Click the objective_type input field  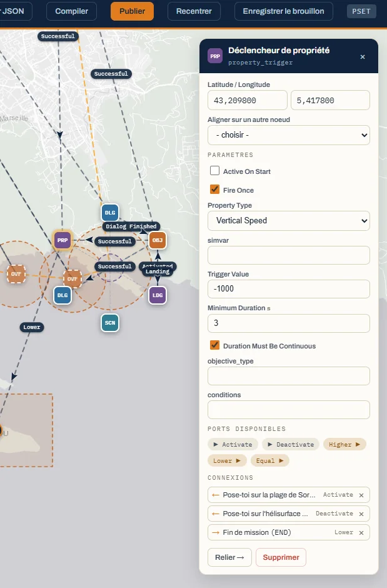click(x=288, y=376)
